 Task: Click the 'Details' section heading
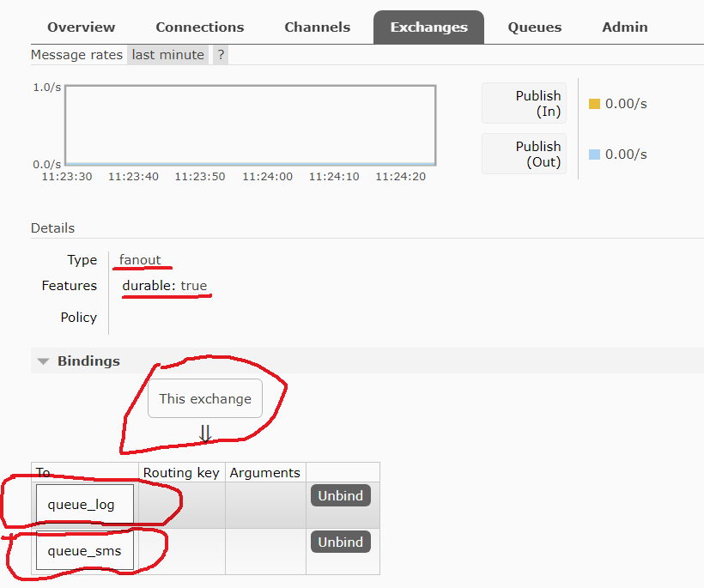pos(52,228)
